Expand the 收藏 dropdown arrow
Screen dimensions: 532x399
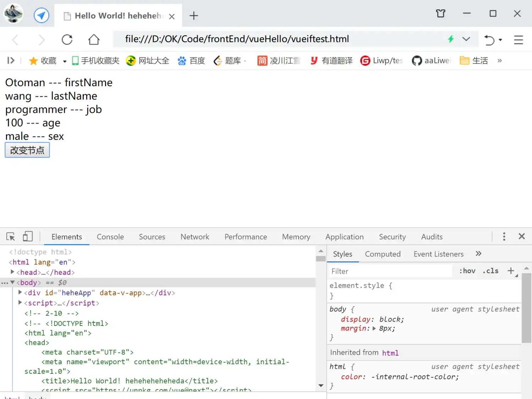(65, 61)
